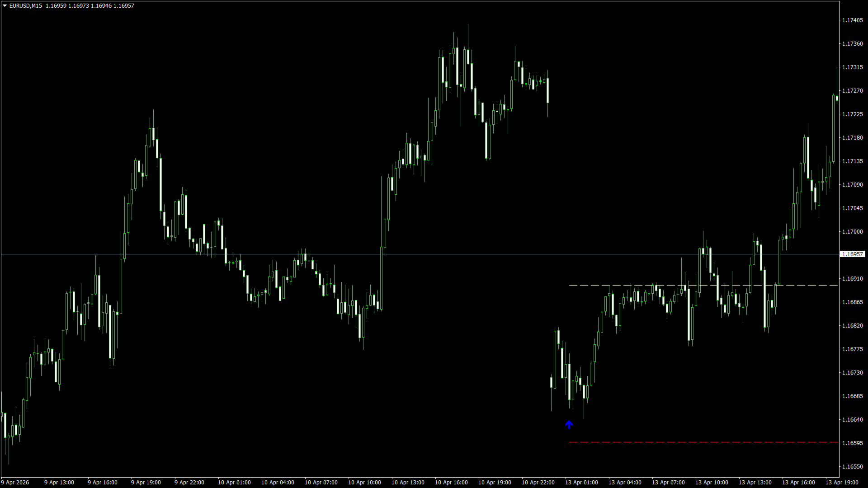Click the OHLC values in chart header
868x488 pixels.
point(90,6)
